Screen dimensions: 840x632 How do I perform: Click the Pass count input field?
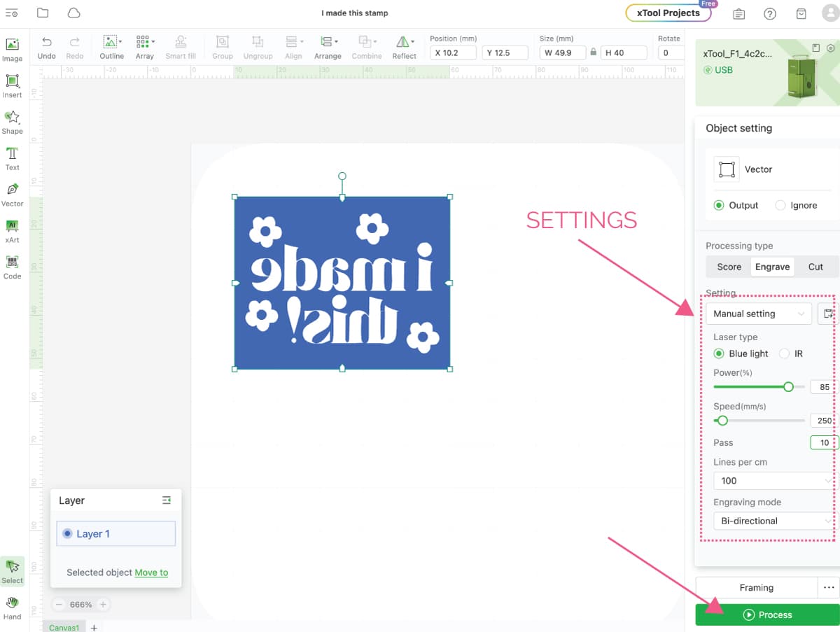click(823, 442)
